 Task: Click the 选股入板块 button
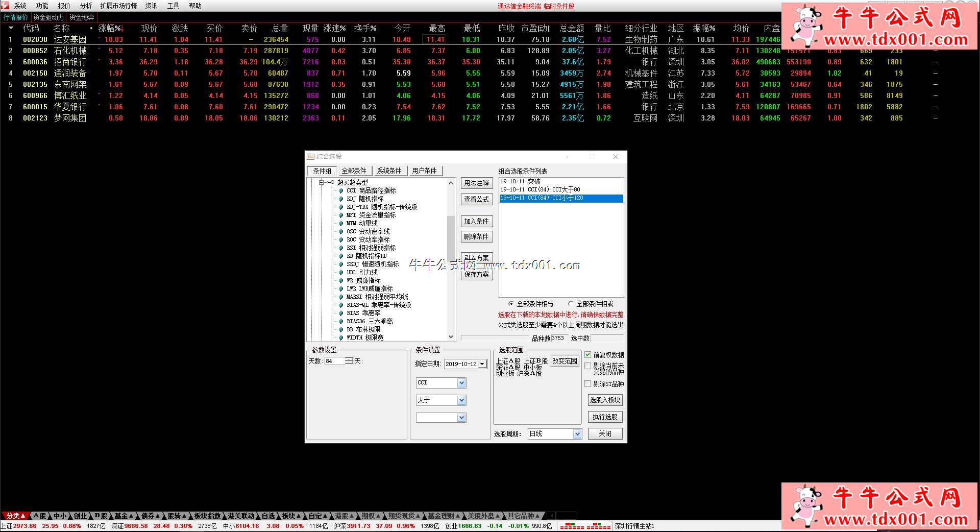605,400
